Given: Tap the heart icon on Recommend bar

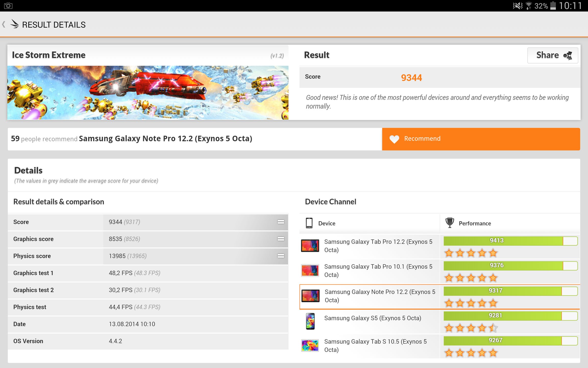Looking at the screenshot, I should [x=394, y=139].
